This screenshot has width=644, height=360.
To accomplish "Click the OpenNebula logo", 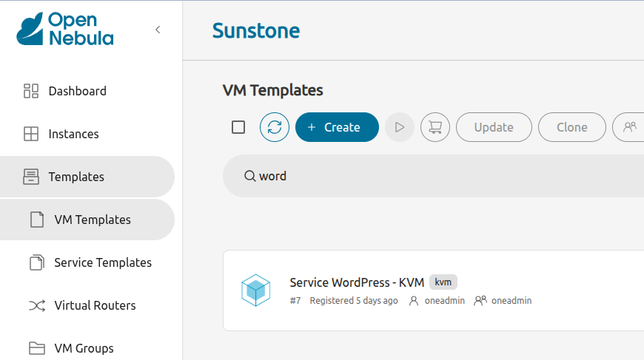I will tap(65, 29).
